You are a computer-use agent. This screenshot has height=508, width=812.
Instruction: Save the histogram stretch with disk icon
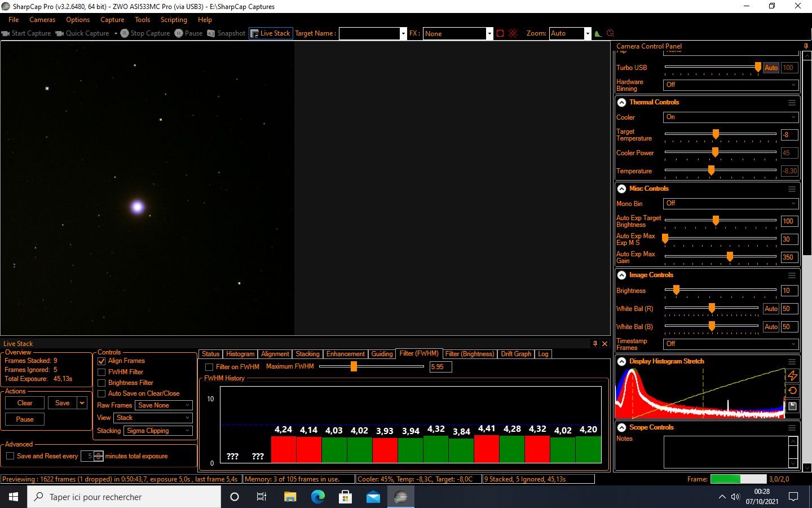tap(792, 406)
